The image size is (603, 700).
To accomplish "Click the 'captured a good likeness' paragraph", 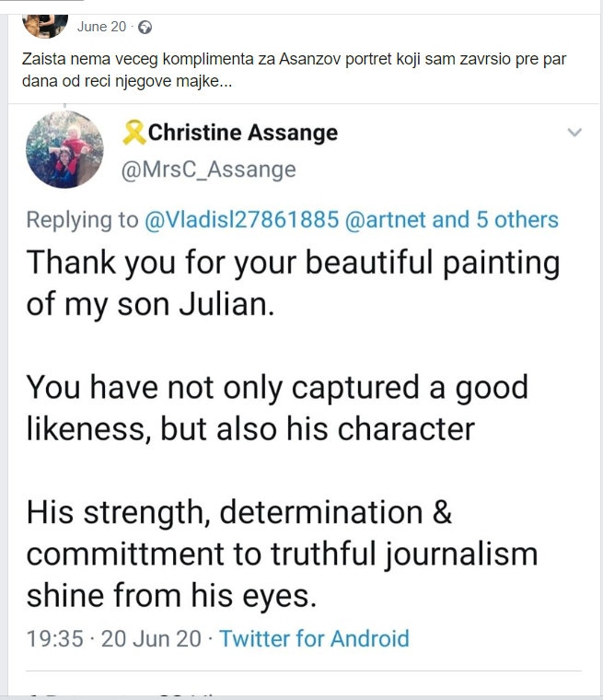I will tap(276, 407).
